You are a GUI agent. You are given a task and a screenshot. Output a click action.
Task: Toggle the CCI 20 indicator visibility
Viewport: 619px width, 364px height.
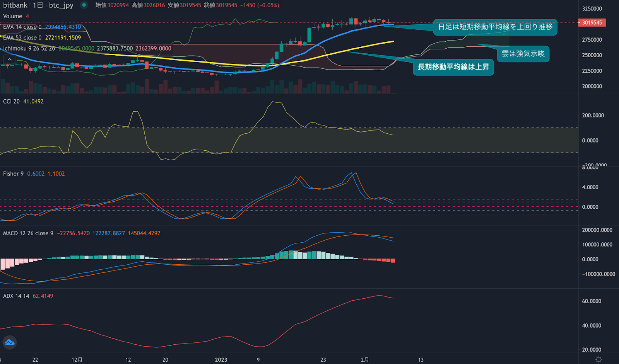click(12, 101)
